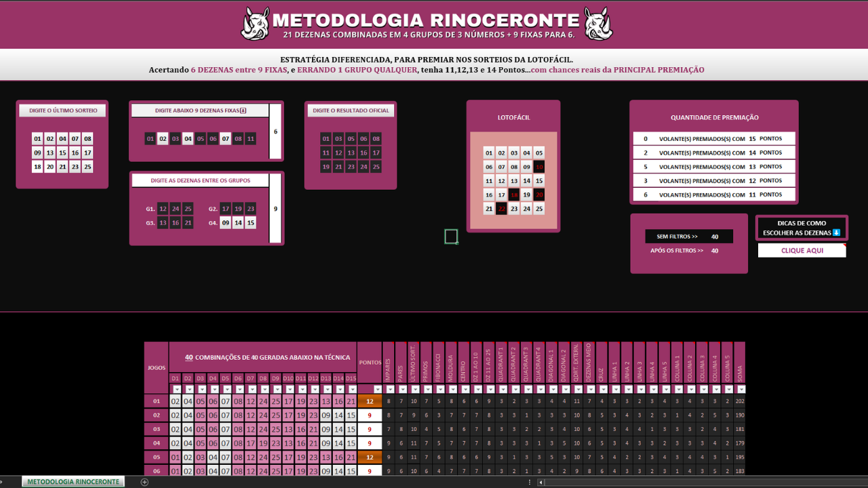Select fixed number cell 02 under DEZENAS FIXAS
The width and height of the screenshot is (868, 488).
point(163,139)
